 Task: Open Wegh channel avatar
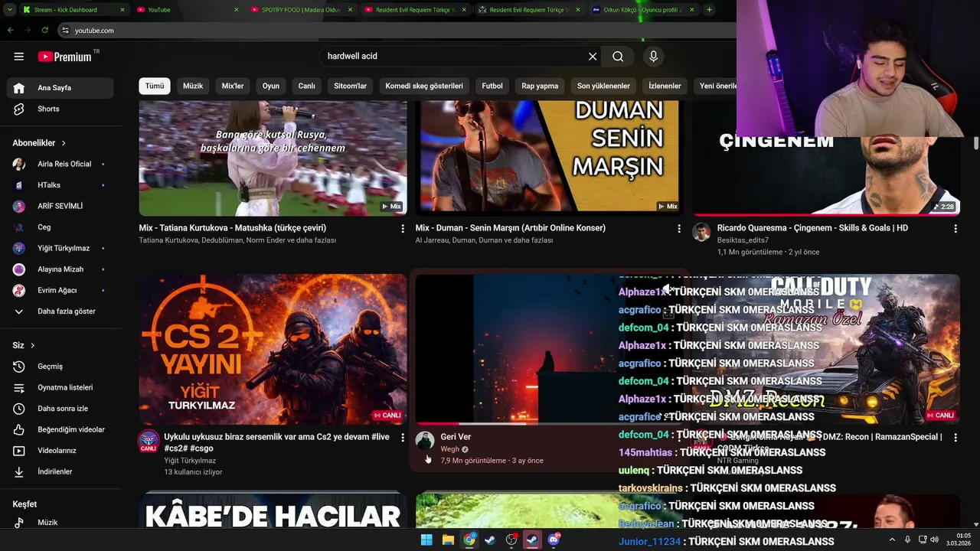[x=425, y=441]
